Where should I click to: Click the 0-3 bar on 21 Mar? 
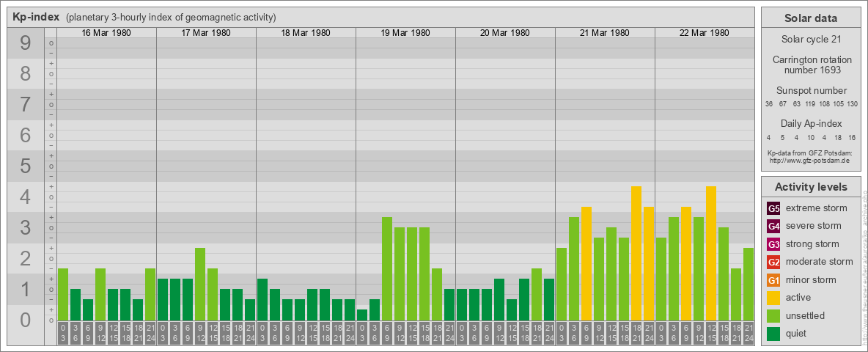[562, 284]
